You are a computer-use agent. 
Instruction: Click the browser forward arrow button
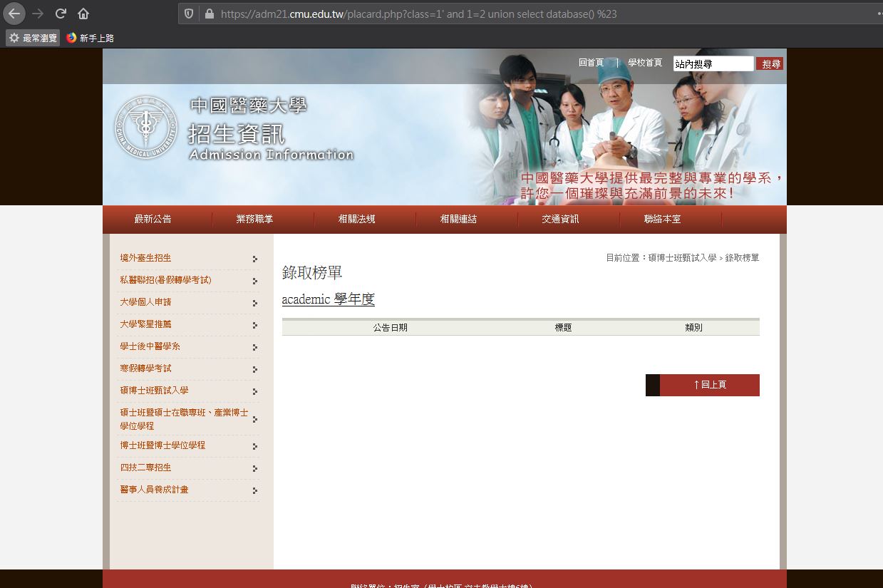click(x=38, y=14)
